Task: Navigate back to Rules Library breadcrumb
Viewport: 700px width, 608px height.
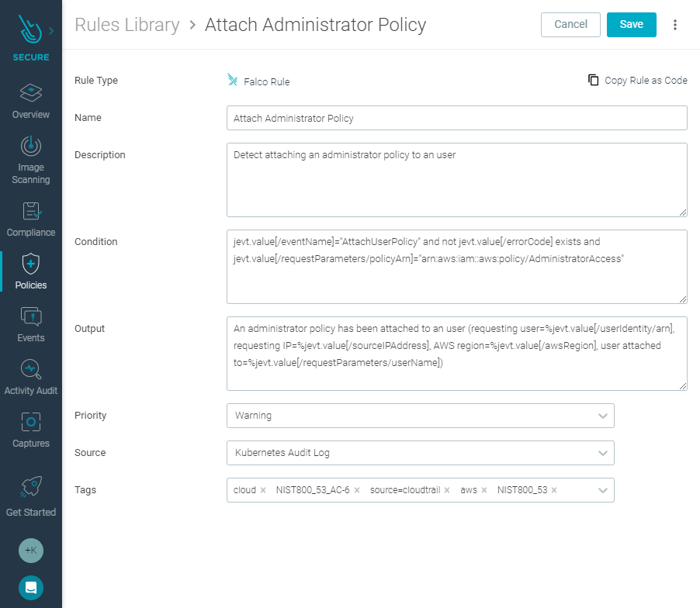Action: point(127,25)
